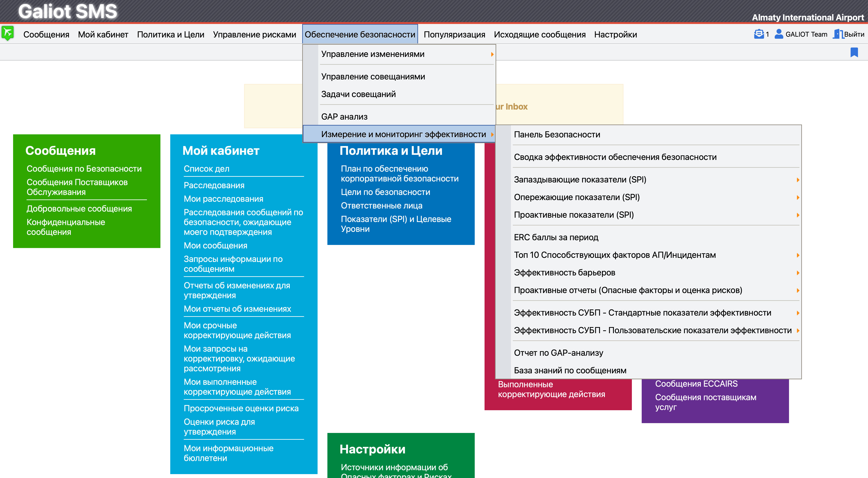Expand Стандартные показатели эффективности submenu arrow
This screenshot has width=868, height=478.
798,313
